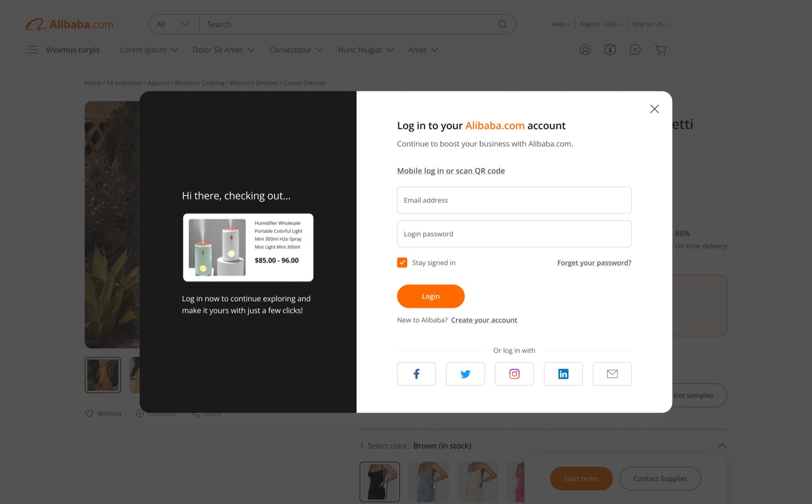Click the Wishlist heart icon

[x=89, y=414]
